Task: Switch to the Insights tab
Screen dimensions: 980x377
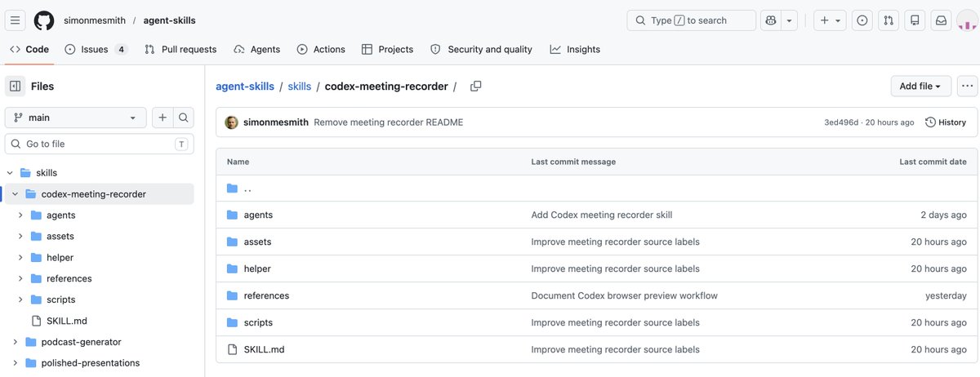Action: [x=575, y=49]
